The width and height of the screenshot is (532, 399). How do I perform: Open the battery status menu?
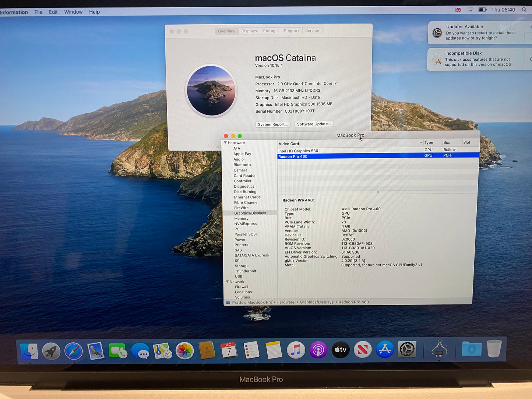tap(482, 10)
